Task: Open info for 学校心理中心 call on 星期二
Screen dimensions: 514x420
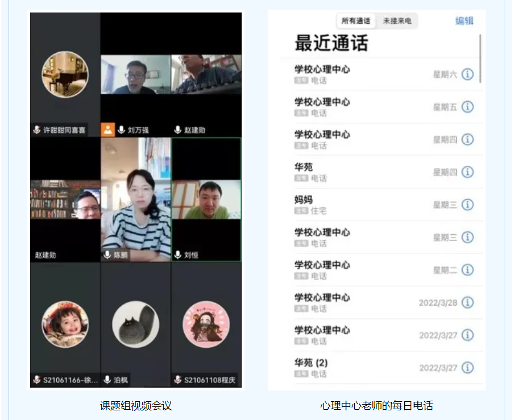Action: (467, 270)
